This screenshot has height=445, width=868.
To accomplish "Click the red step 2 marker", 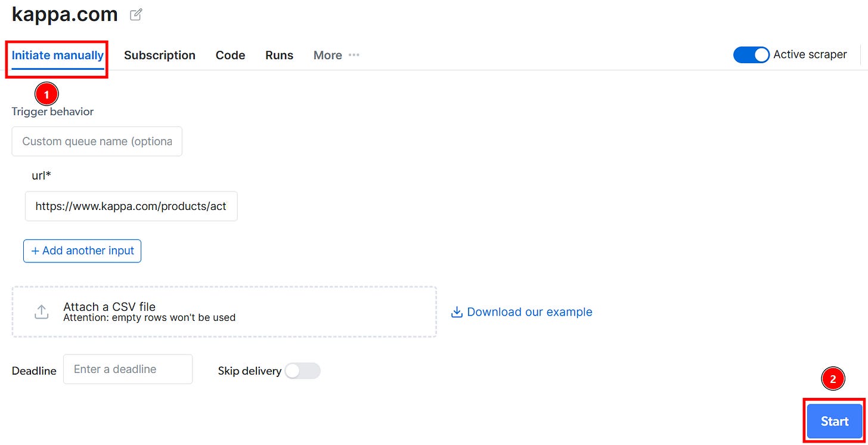I will pos(833,378).
